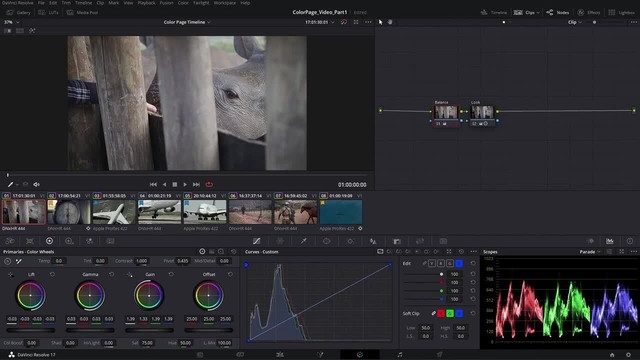640x360 pixels.
Task: Click the auto balance icon
Action: tap(7, 261)
